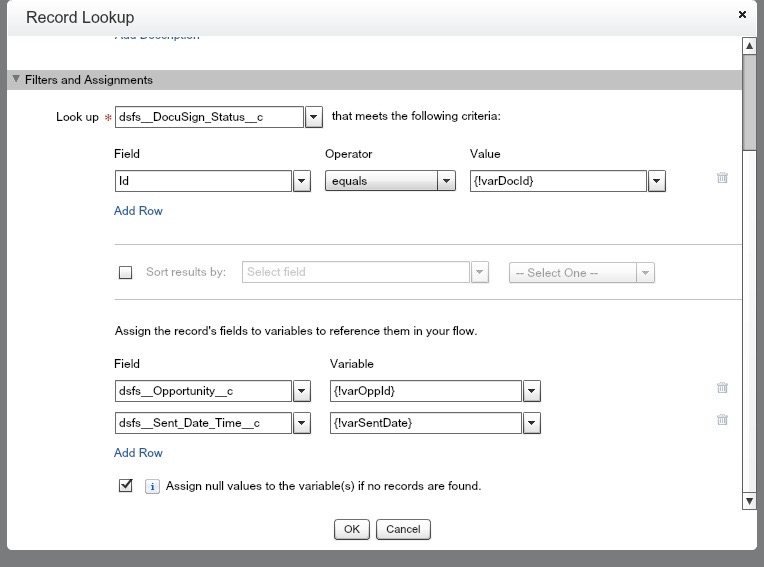Viewport: 764px width, 567px height.
Task: Delete the dsfs__Opportunity__c assignment row
Action: [722, 388]
